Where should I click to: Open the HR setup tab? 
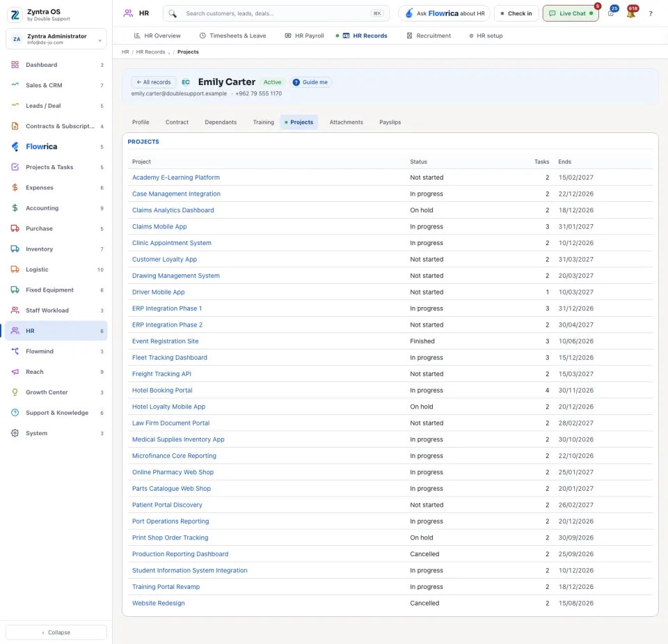[x=486, y=36]
